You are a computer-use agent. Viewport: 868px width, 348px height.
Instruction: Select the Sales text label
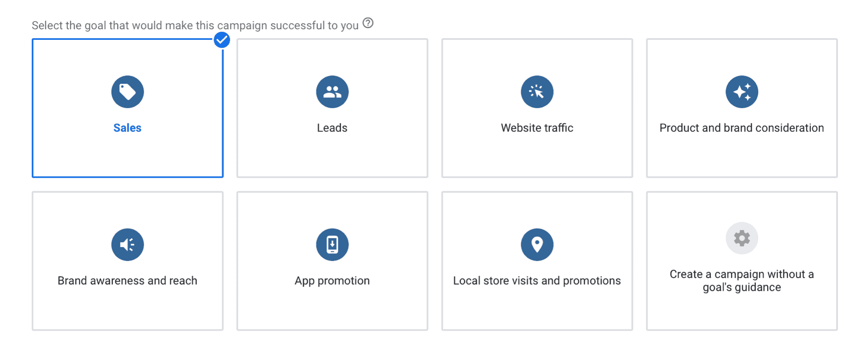(128, 128)
